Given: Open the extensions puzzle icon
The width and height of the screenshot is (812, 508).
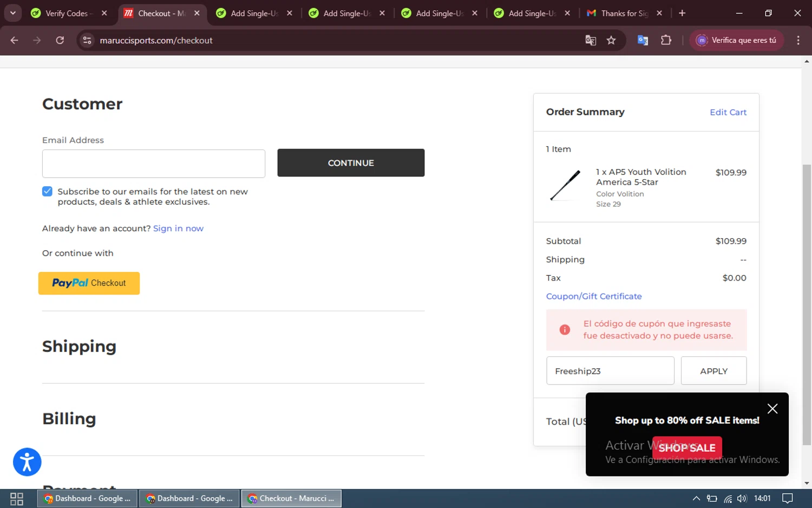Looking at the screenshot, I should coord(666,40).
